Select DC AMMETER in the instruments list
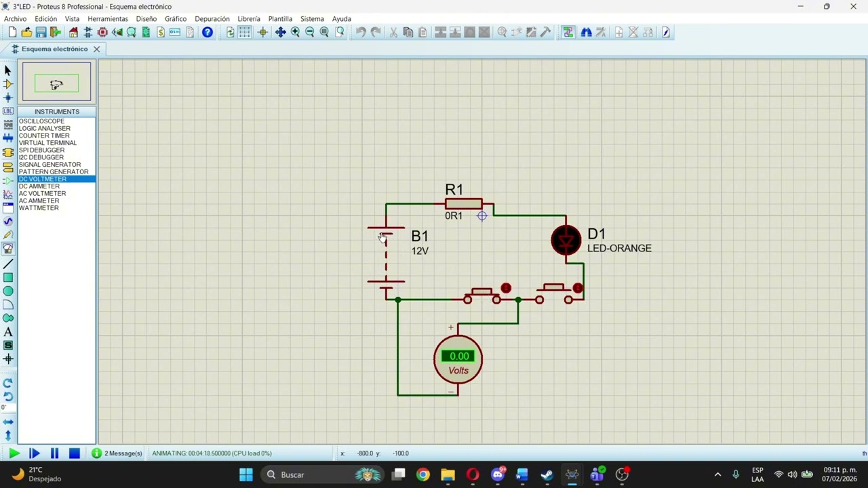The width and height of the screenshot is (868, 488). pyautogui.click(x=57, y=186)
